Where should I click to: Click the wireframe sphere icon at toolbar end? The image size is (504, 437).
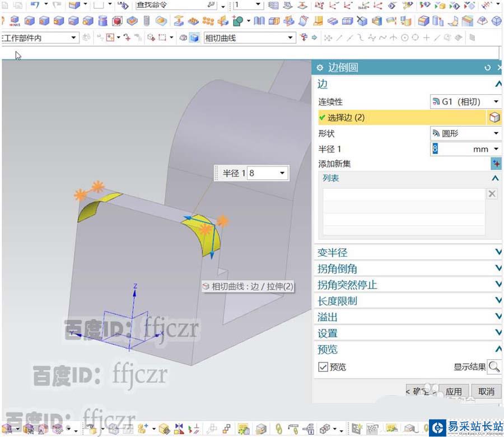tap(497, 21)
